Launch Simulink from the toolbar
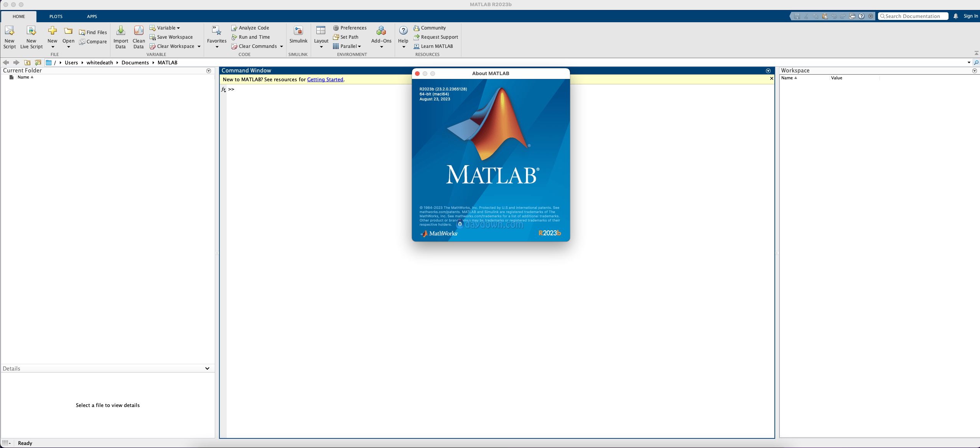This screenshot has width=980, height=448. pyautogui.click(x=298, y=31)
